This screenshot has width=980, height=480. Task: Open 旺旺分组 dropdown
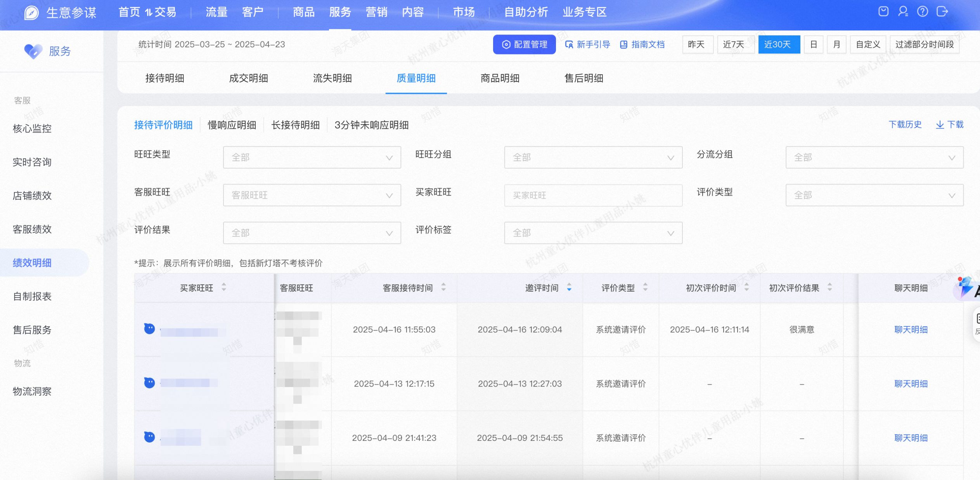coord(593,157)
